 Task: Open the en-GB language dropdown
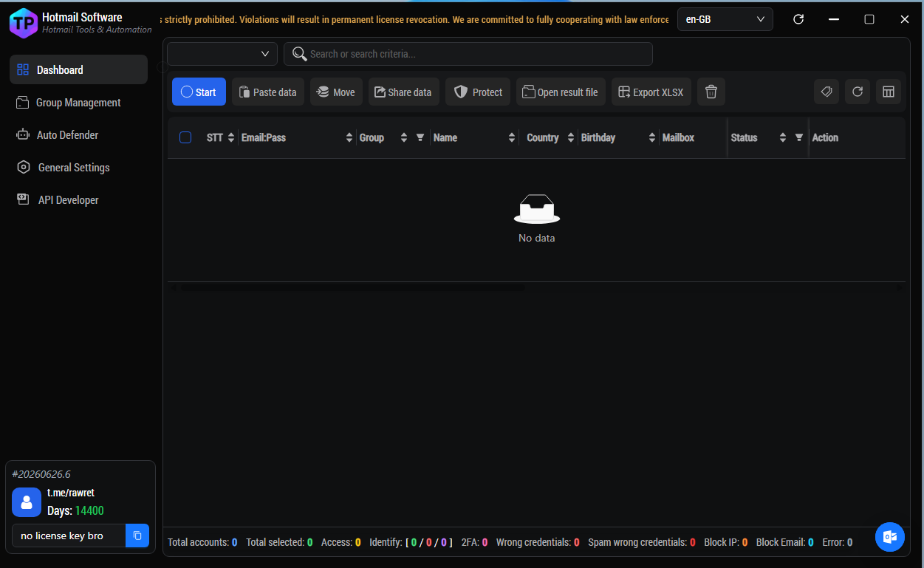click(x=725, y=19)
